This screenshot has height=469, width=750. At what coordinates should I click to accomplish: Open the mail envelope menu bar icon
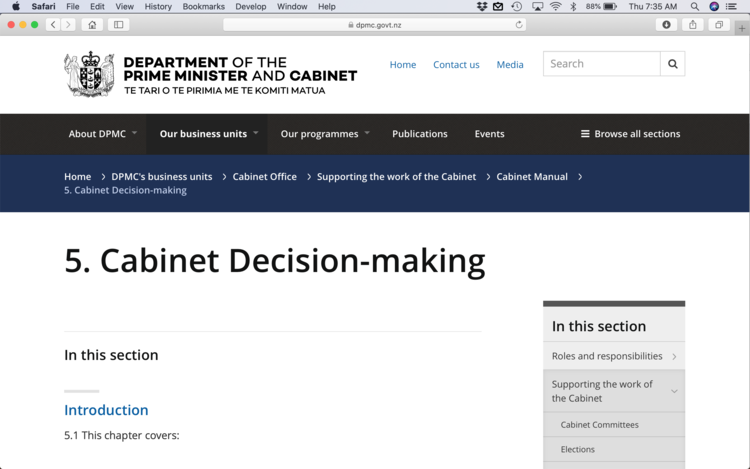click(498, 7)
